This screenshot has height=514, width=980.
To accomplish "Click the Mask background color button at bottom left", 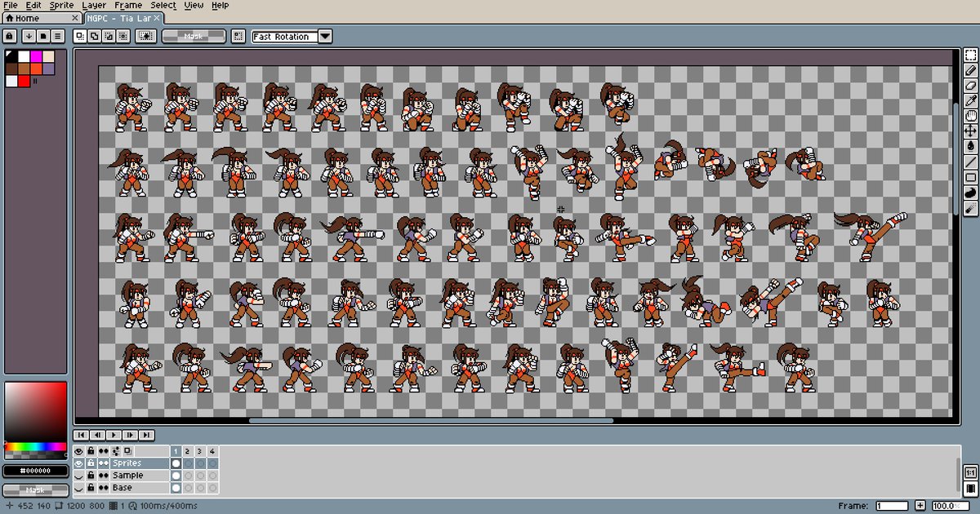I will [x=34, y=490].
